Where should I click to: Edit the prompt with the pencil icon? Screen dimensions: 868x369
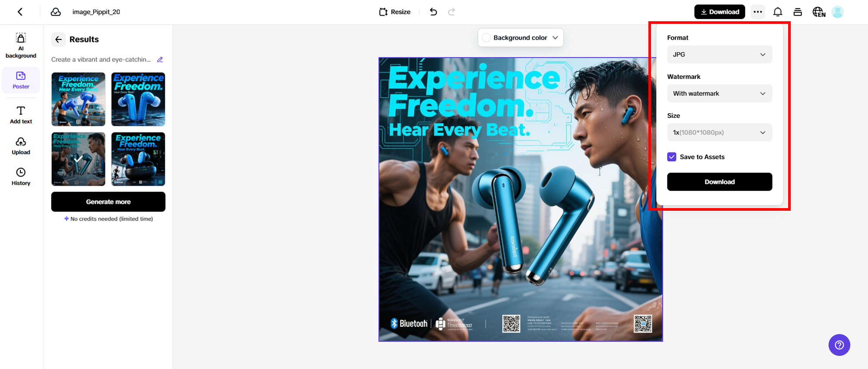pos(160,59)
